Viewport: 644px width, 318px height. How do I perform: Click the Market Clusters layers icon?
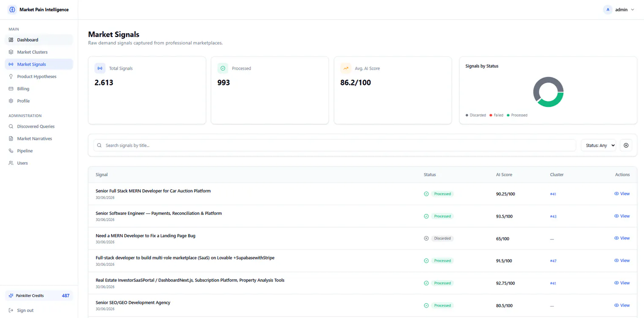[x=11, y=52]
